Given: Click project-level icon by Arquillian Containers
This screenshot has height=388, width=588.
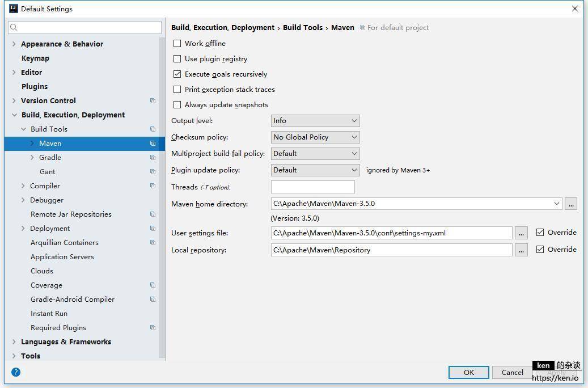Looking at the screenshot, I should [x=153, y=242].
